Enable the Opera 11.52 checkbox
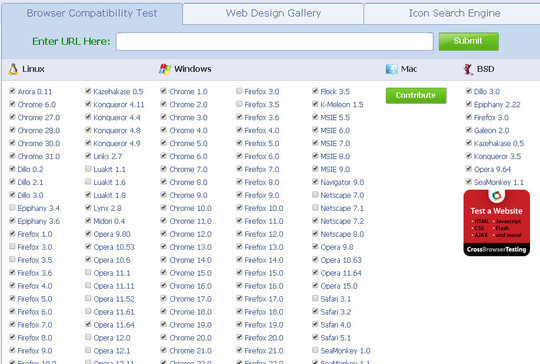This screenshot has width=540, height=364. click(88, 298)
